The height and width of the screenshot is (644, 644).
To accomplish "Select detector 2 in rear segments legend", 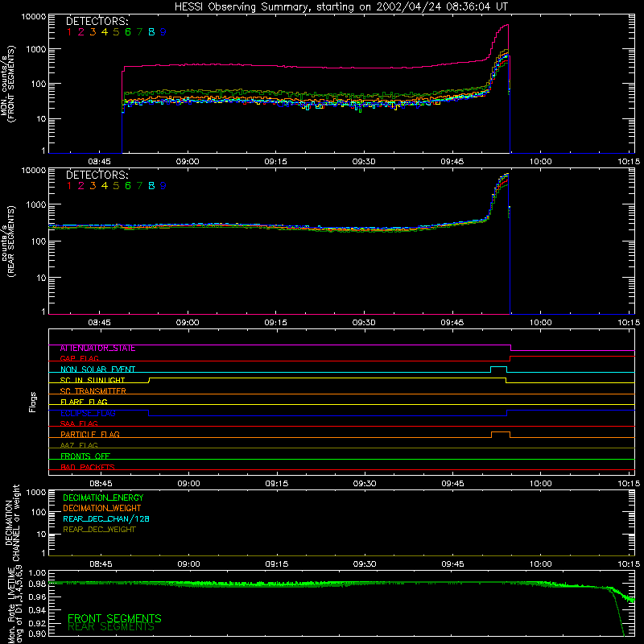I will click(81, 186).
